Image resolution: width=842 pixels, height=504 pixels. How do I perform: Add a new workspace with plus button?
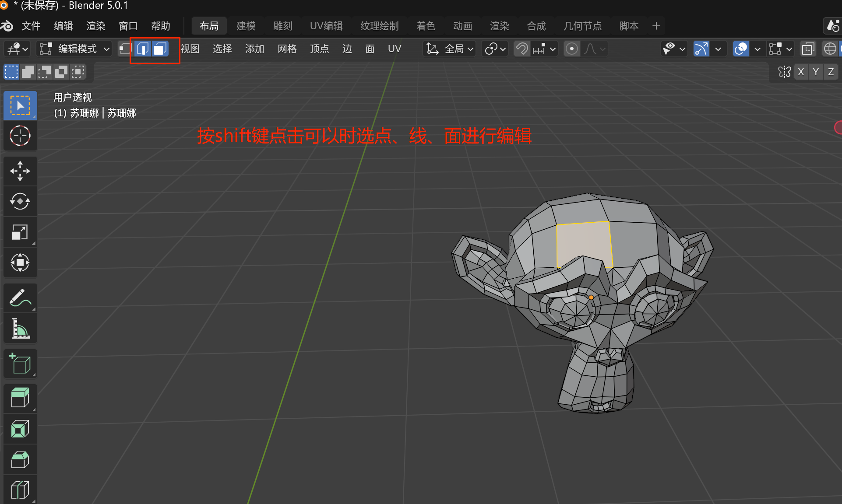click(656, 26)
